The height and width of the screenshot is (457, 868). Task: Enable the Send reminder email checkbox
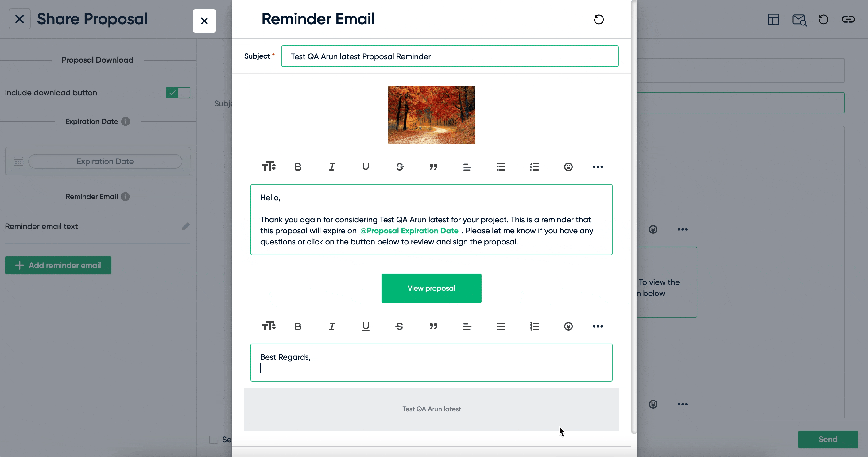click(213, 439)
